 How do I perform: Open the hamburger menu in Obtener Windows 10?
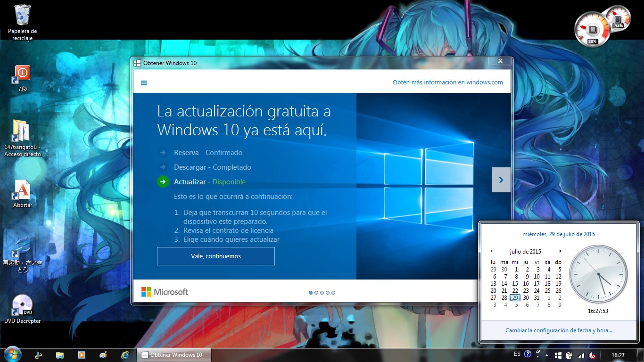[x=144, y=82]
